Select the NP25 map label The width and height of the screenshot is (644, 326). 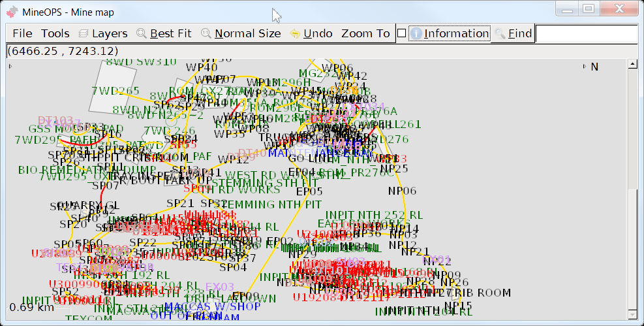click(394, 169)
